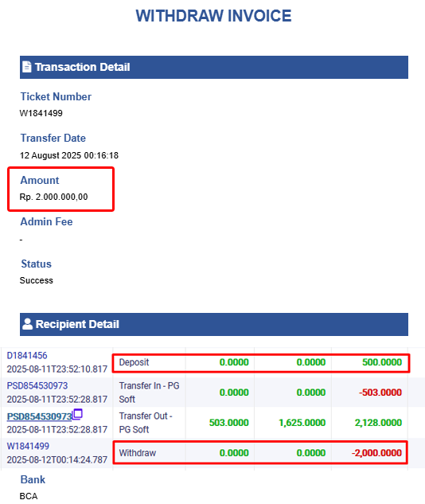Click the 2,128.0000 value
425x504 pixels.
point(378,423)
